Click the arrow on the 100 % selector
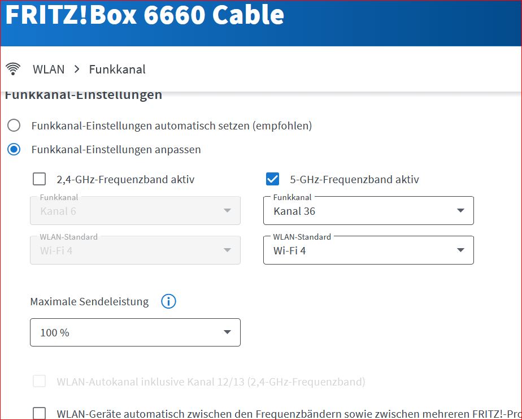Screen dimensions: 522x420 [227, 332]
